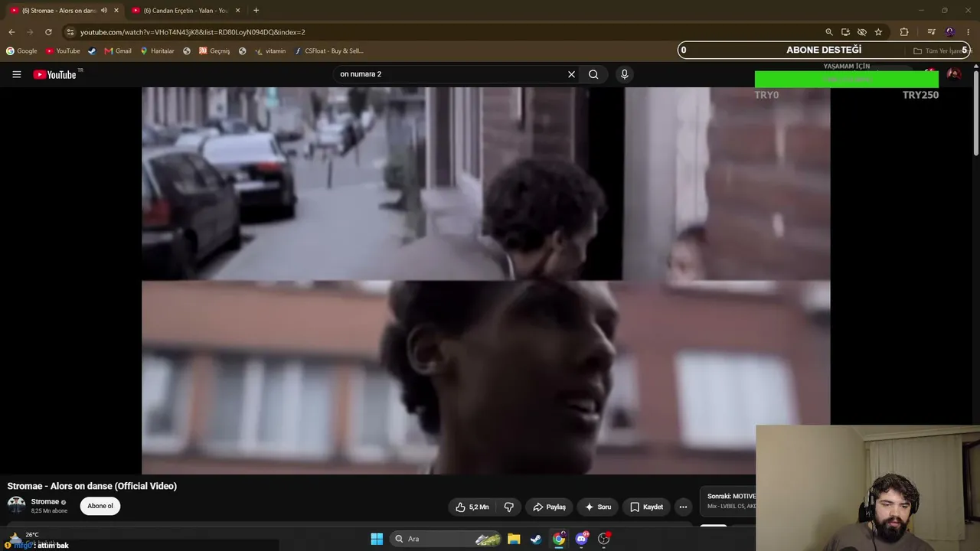Bookmark this page with the star
980x551 pixels.
point(878,32)
